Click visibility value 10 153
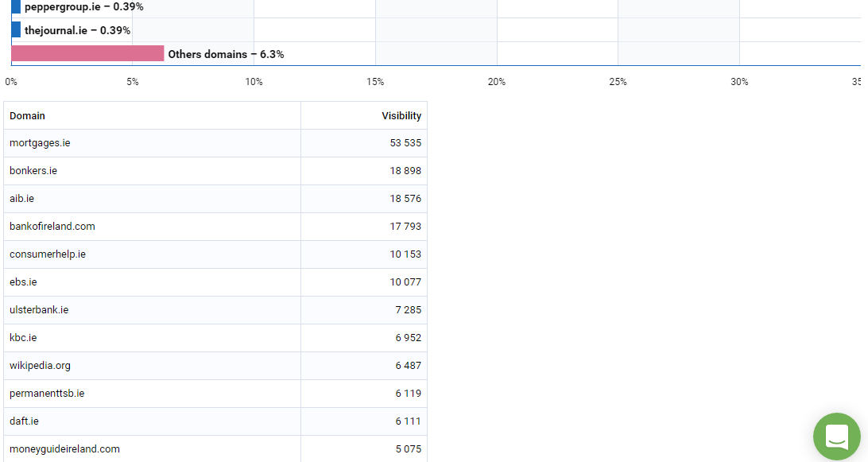Screen dimensions: 868x462 (x=405, y=254)
